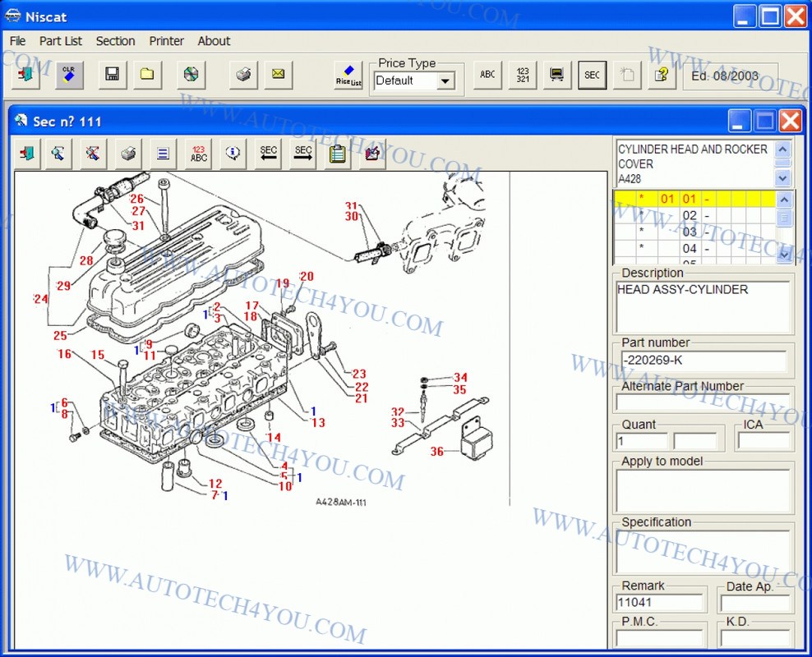Click the envelope mail icon

click(279, 75)
